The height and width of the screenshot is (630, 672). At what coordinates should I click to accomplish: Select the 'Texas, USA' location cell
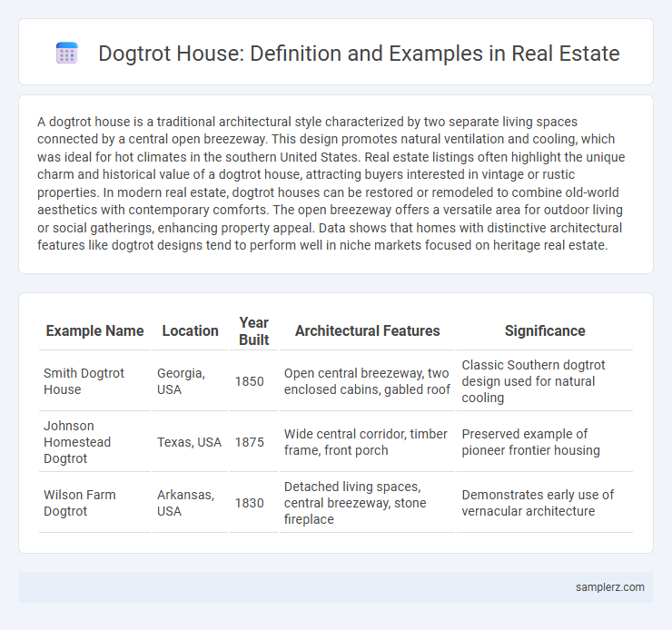point(191,442)
